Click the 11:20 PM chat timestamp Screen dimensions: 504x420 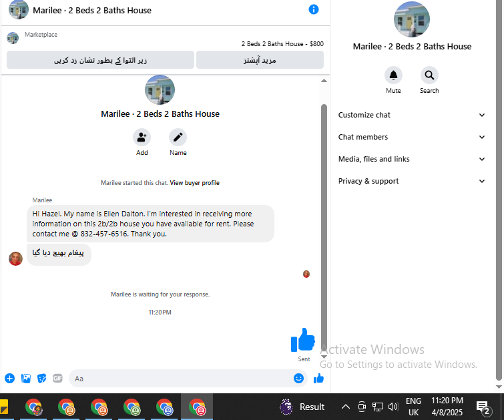(160, 312)
